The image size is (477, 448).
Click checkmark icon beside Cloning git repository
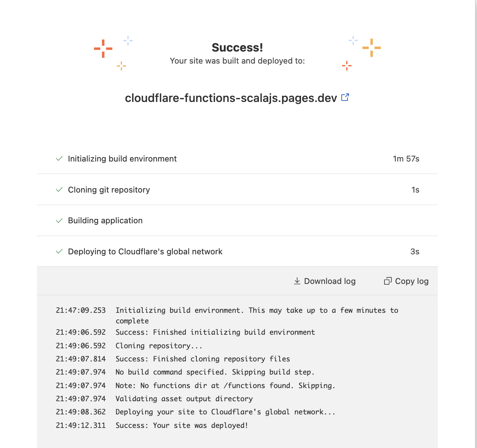point(59,190)
